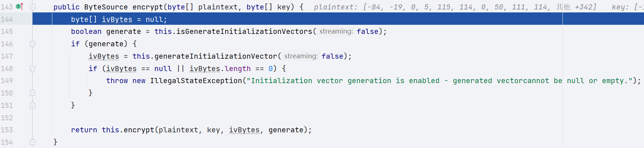Click the fold end marker on line 151

(33, 105)
